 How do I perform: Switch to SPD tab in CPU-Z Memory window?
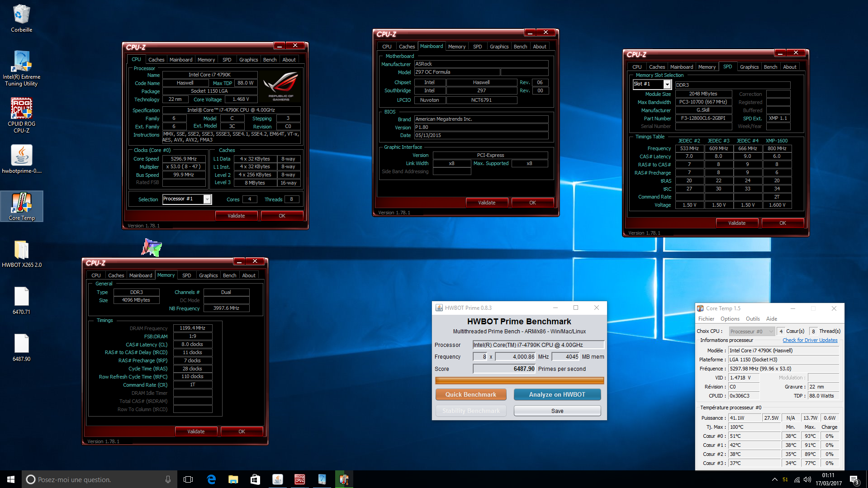point(187,275)
